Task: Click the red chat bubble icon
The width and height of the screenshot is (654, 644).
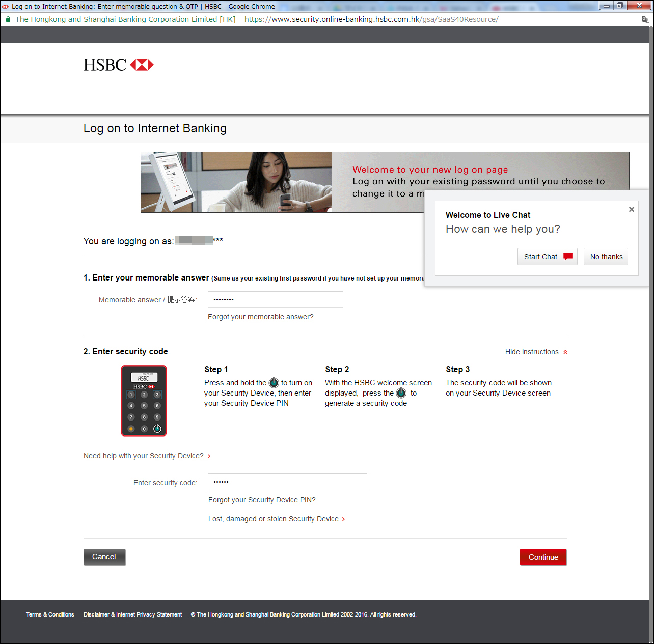Action: (568, 257)
